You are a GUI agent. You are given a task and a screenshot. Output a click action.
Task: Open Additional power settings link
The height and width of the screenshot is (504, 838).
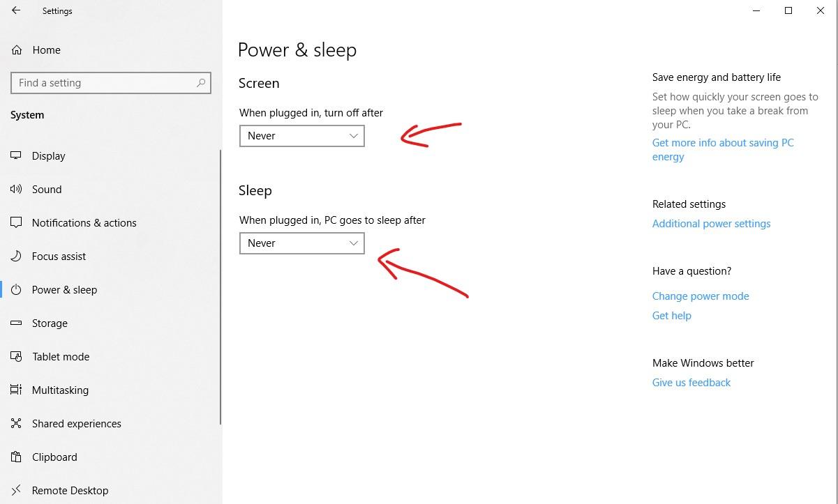712,224
